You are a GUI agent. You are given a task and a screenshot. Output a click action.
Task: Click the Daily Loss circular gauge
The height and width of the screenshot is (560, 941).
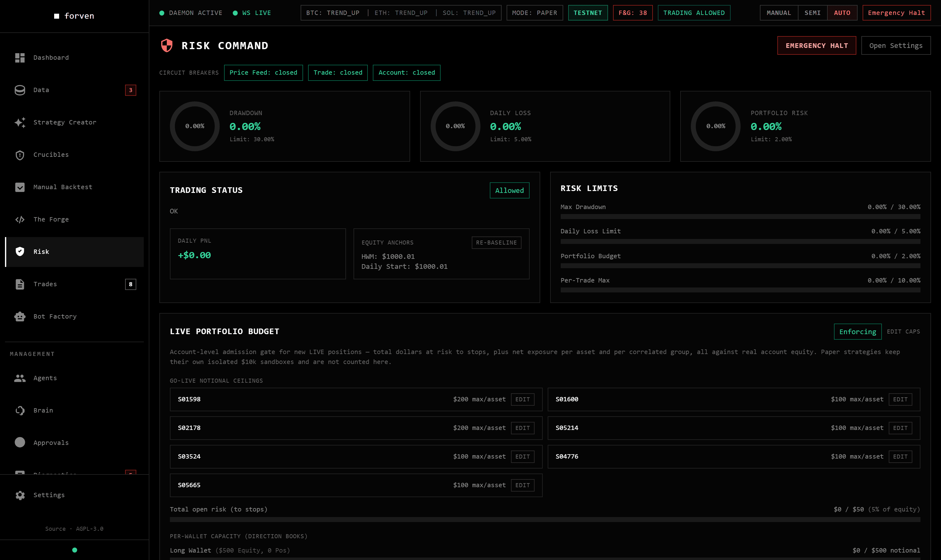pyautogui.click(x=455, y=126)
